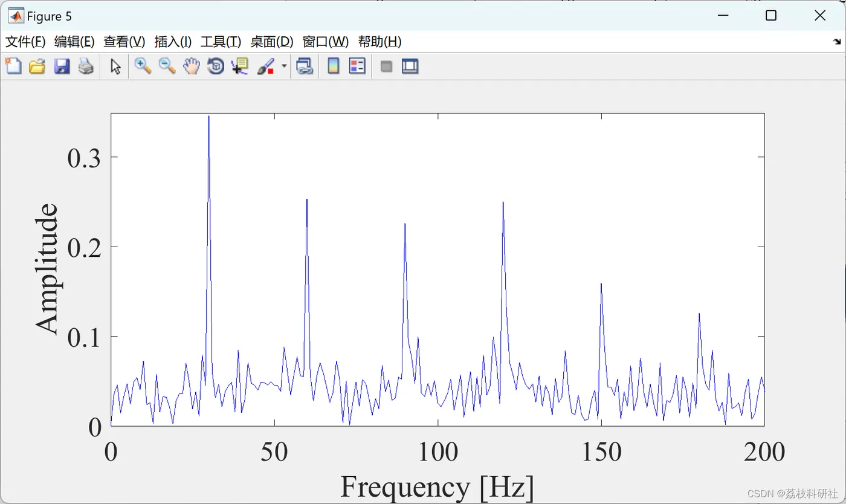Open a file using the folder icon

(x=37, y=66)
